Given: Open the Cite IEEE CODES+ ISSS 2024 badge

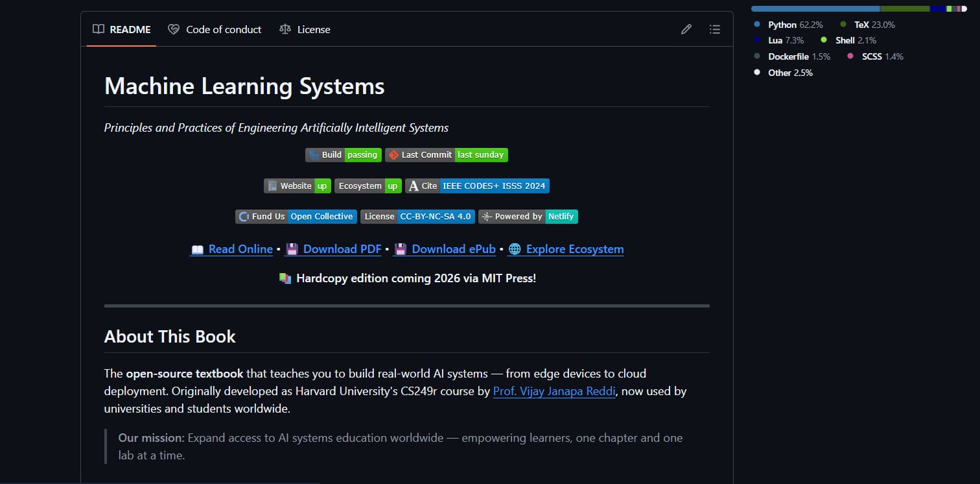Looking at the screenshot, I should pos(477,186).
